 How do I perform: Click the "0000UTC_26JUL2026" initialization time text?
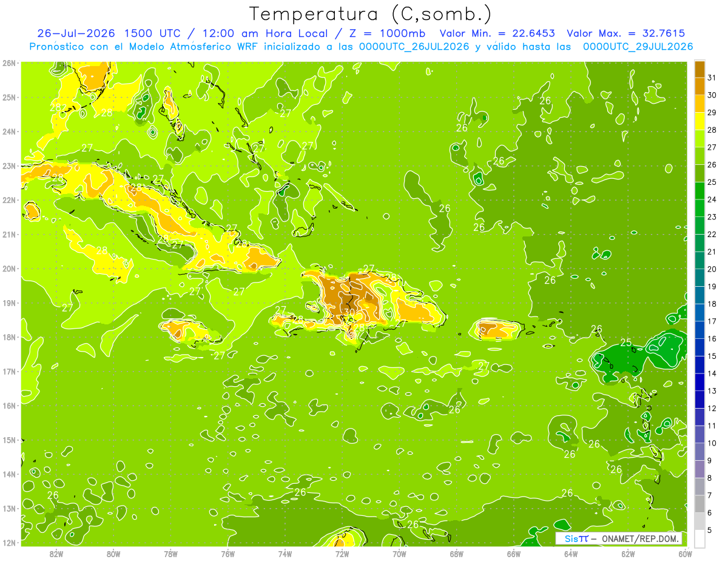click(x=414, y=46)
